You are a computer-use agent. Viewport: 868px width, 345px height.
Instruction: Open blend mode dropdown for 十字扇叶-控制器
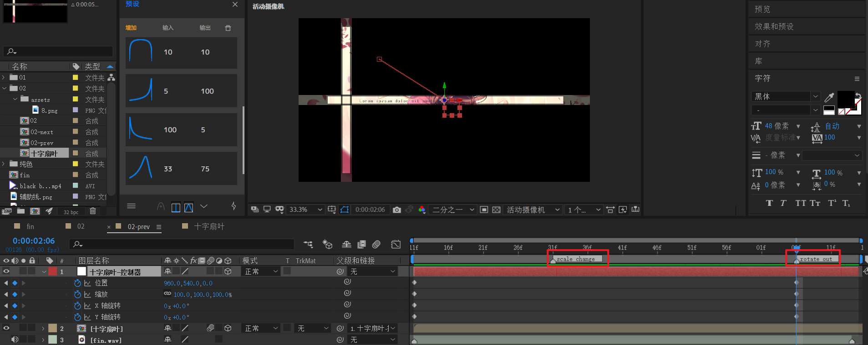point(261,271)
